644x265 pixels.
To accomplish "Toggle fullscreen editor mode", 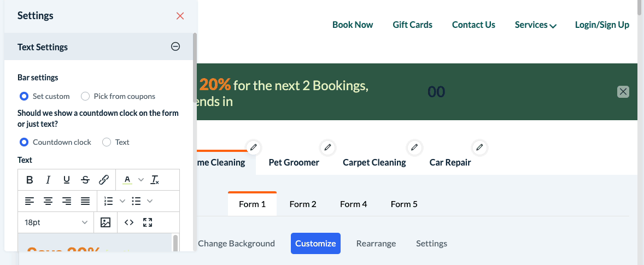I will [x=147, y=222].
